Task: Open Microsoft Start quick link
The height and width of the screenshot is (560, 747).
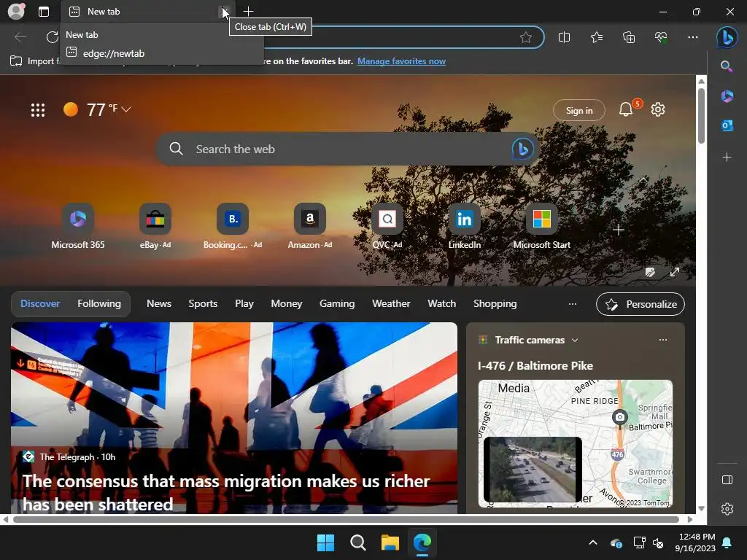Action: (542, 227)
